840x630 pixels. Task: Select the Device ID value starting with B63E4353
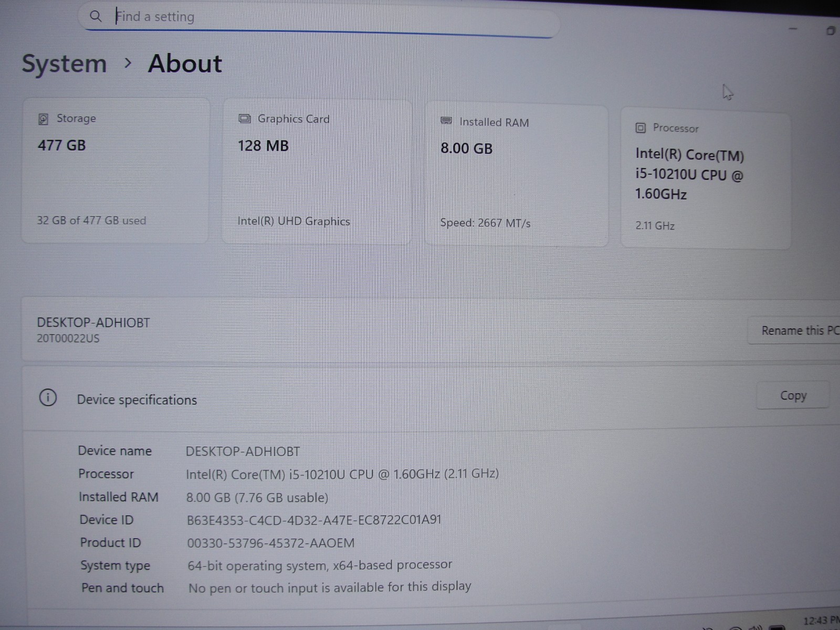pyautogui.click(x=314, y=520)
